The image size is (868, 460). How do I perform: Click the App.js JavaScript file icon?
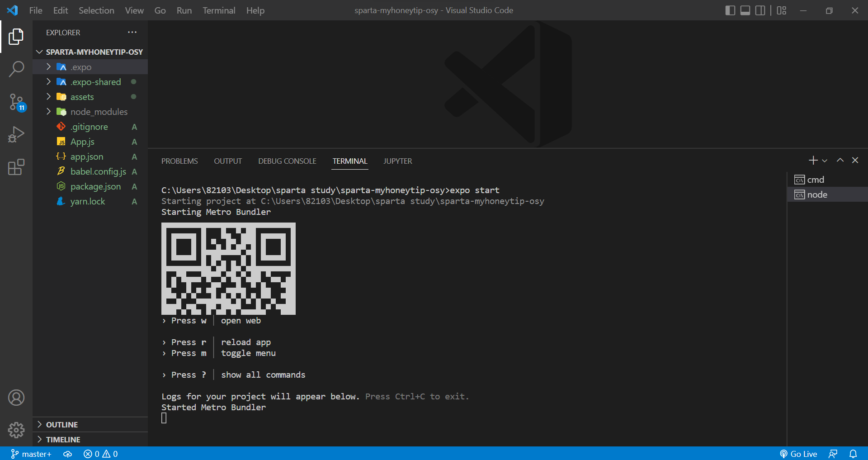click(61, 142)
